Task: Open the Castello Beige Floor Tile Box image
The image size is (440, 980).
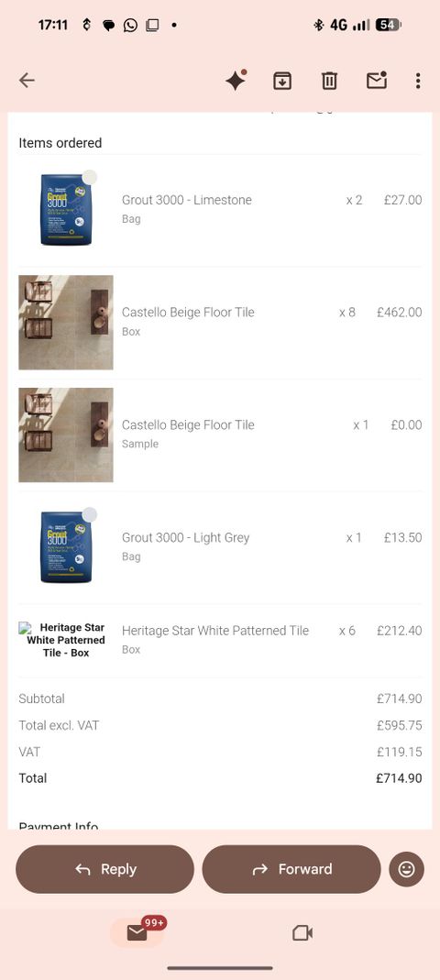Action: tap(66, 323)
